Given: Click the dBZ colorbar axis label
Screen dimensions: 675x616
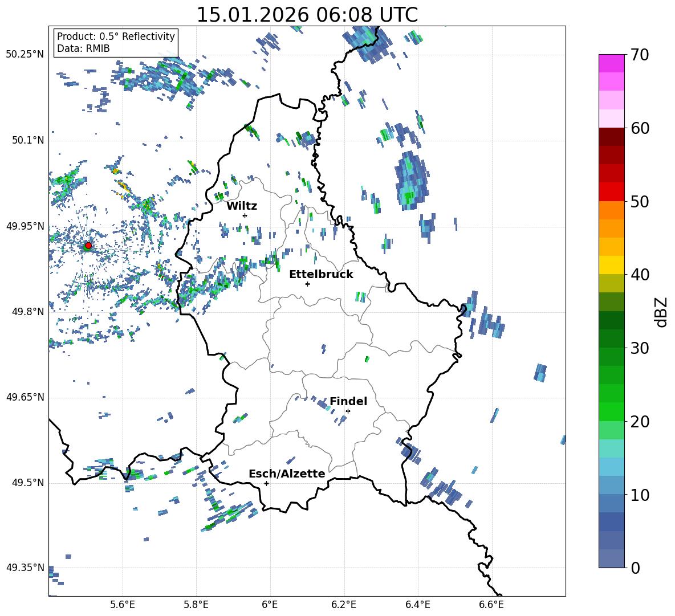Looking at the screenshot, I should pyautogui.click(x=661, y=312).
